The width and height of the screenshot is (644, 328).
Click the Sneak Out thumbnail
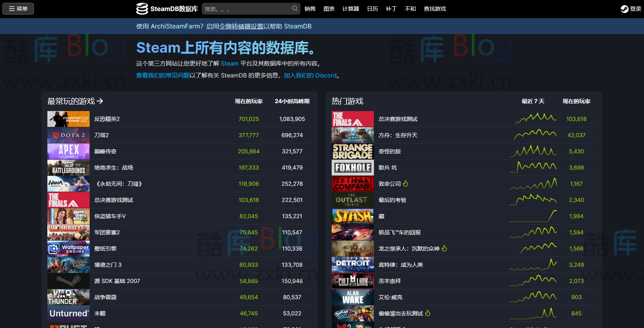coord(353,313)
